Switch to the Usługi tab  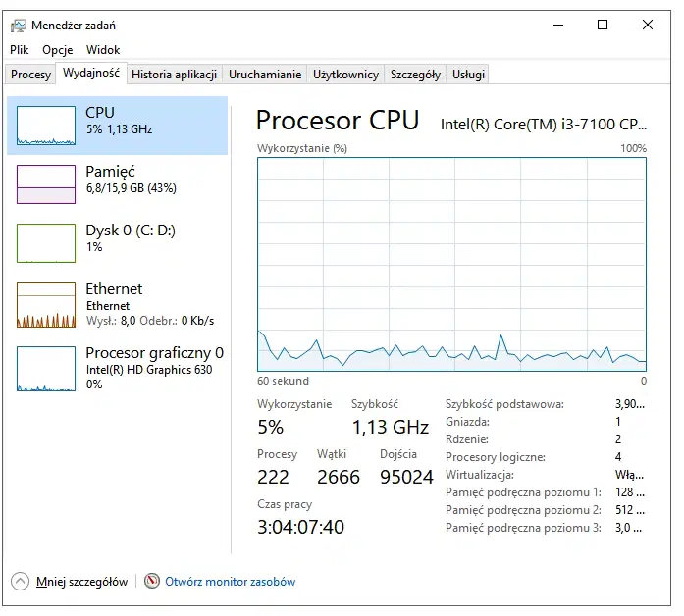point(468,75)
